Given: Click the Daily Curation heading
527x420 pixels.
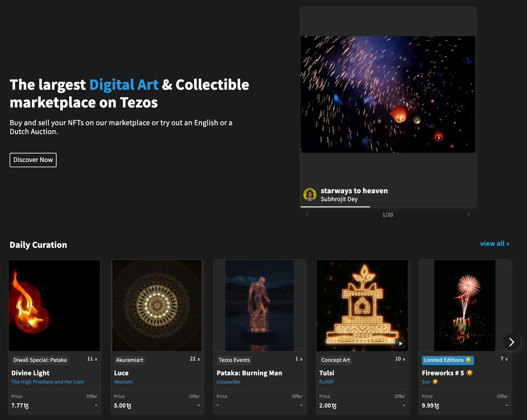Looking at the screenshot, I should tap(38, 245).
